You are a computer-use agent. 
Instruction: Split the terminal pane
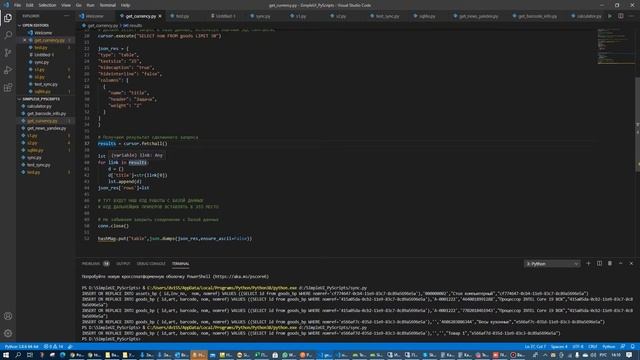[x=599, y=264]
